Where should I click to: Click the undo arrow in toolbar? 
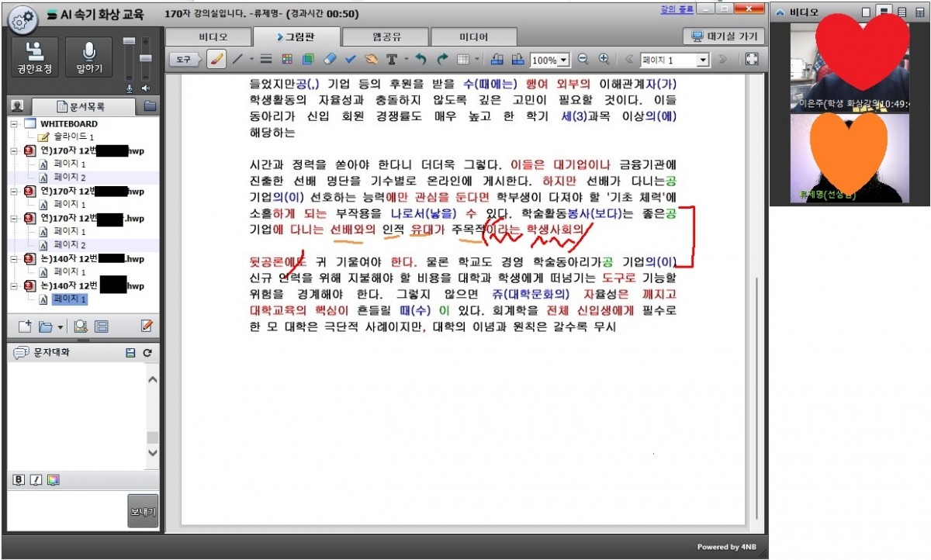coord(421,59)
